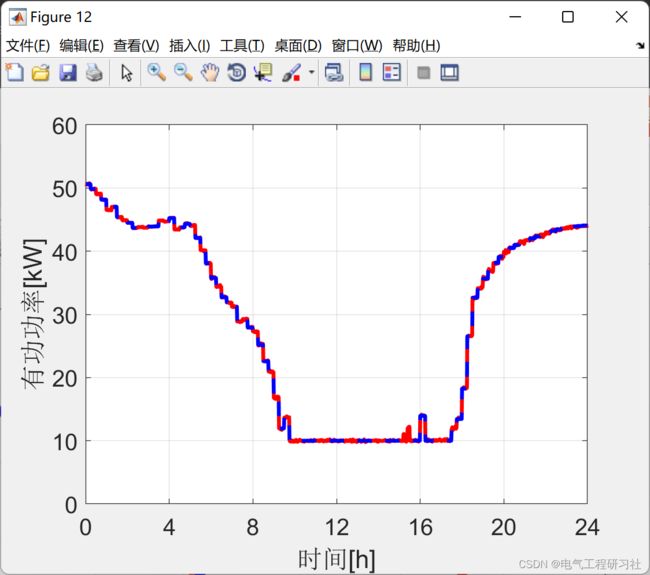Open the 编辑(E) menu
The width and height of the screenshot is (650, 575).
pos(82,46)
